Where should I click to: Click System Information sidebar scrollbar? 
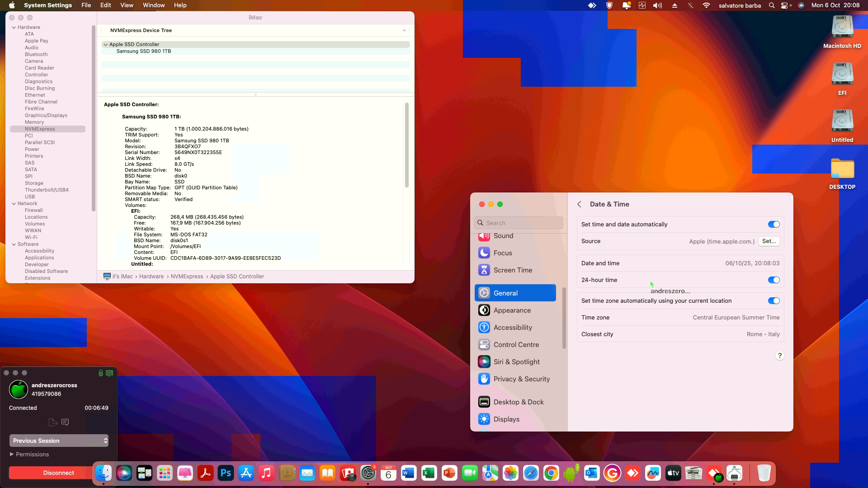click(x=94, y=118)
